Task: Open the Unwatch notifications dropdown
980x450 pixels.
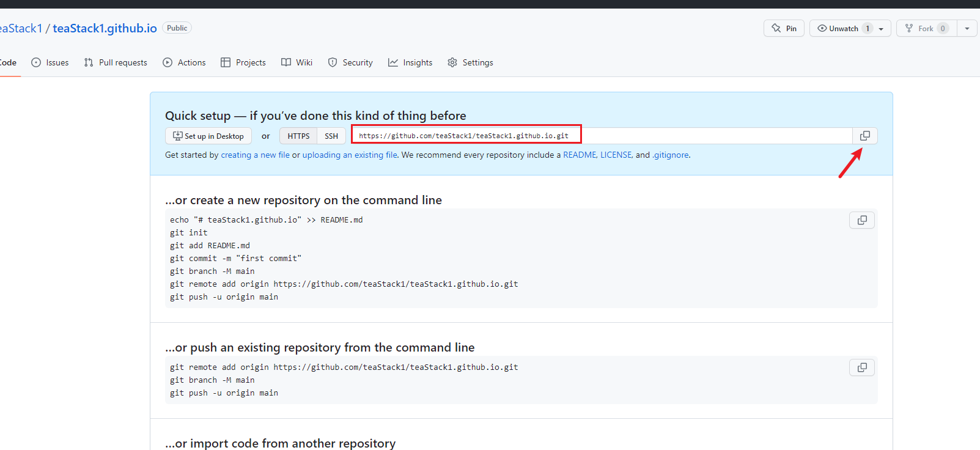Action: [x=850, y=28]
